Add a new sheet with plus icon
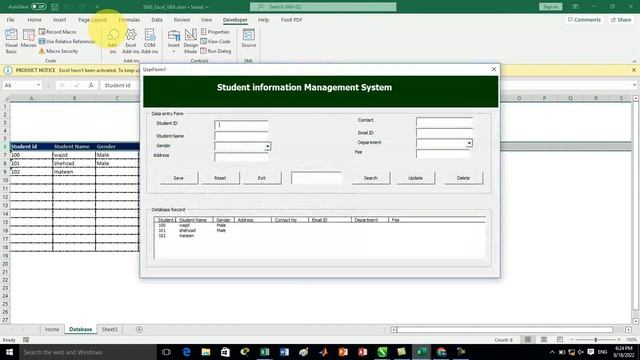Screen dimensions: 640x360 click(139, 329)
